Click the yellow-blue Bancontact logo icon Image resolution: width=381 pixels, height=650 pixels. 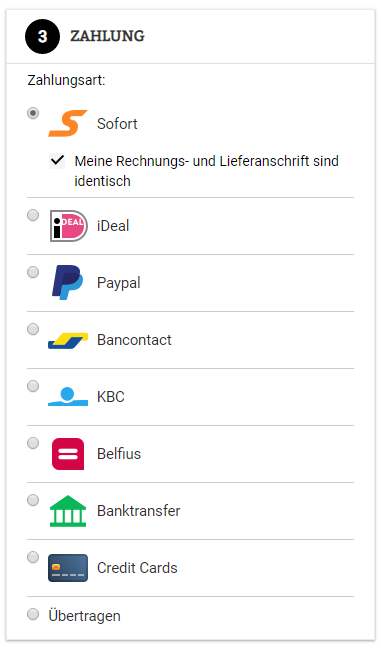point(68,340)
